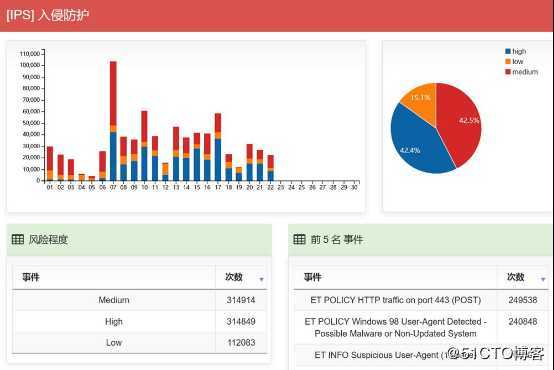Click the 事件 column header in risk table
This screenshot has width=554, height=370.
tap(31, 277)
